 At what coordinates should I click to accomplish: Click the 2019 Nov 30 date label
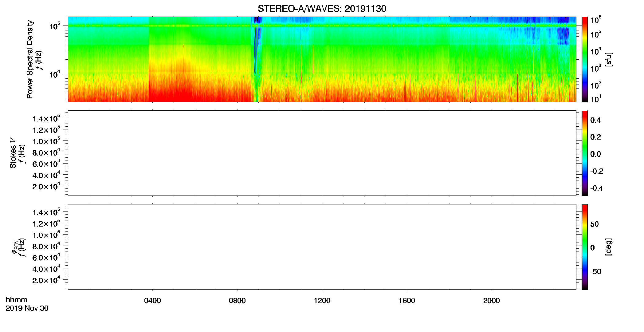27,308
